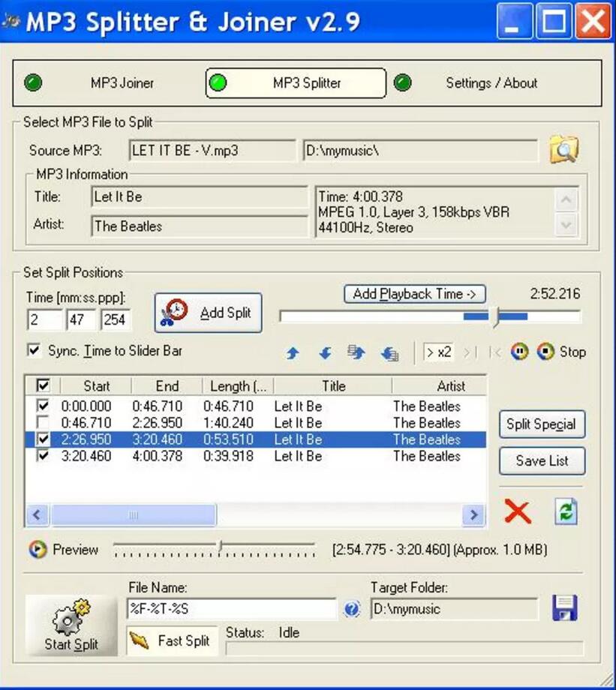
Task: Click the Title column header
Action: [x=333, y=386]
